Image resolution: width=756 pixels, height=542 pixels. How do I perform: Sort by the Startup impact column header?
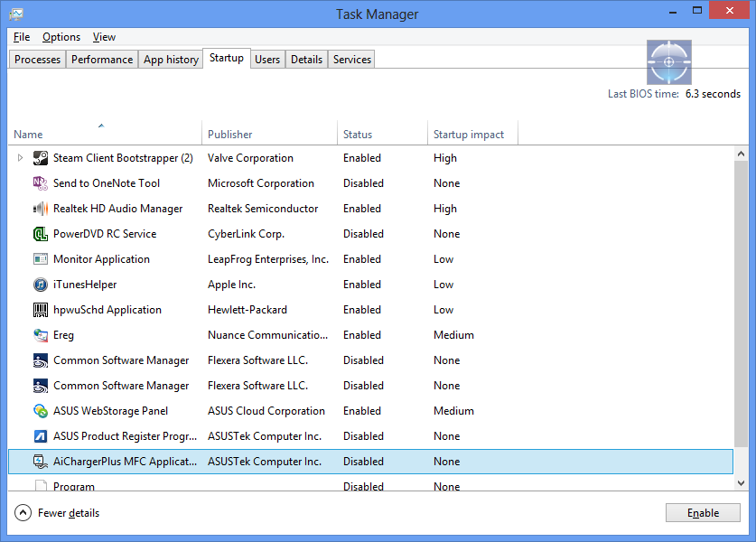(473, 133)
